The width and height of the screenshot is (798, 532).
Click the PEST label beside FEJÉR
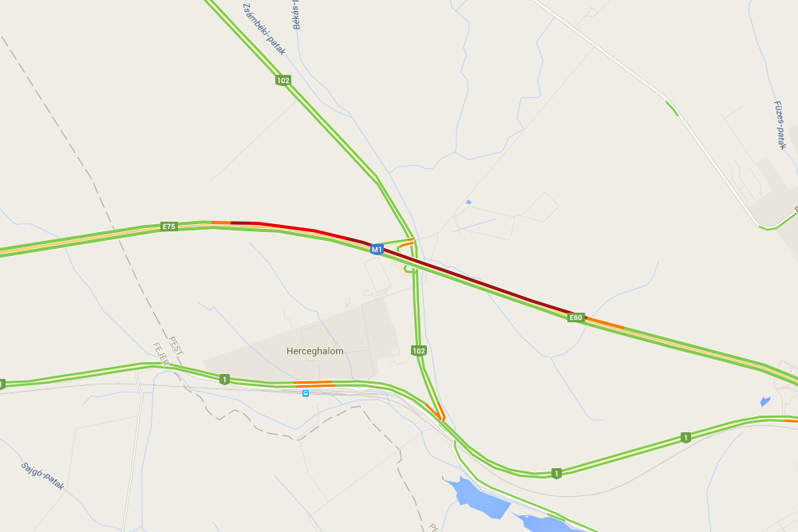(x=176, y=345)
